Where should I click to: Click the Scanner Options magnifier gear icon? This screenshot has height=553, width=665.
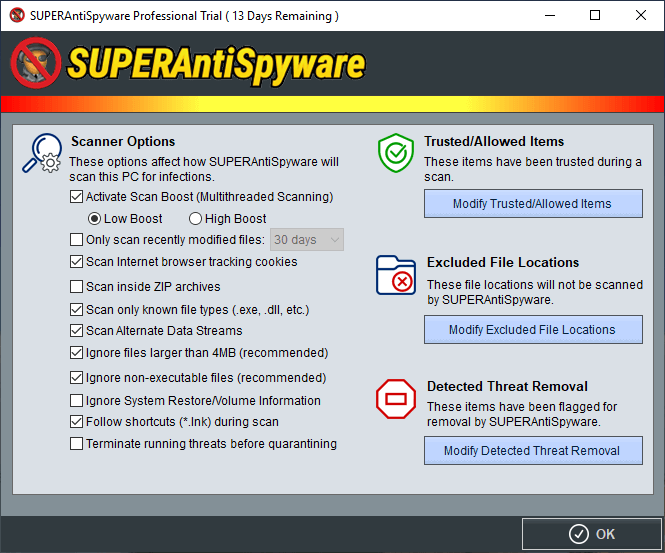coord(42,153)
